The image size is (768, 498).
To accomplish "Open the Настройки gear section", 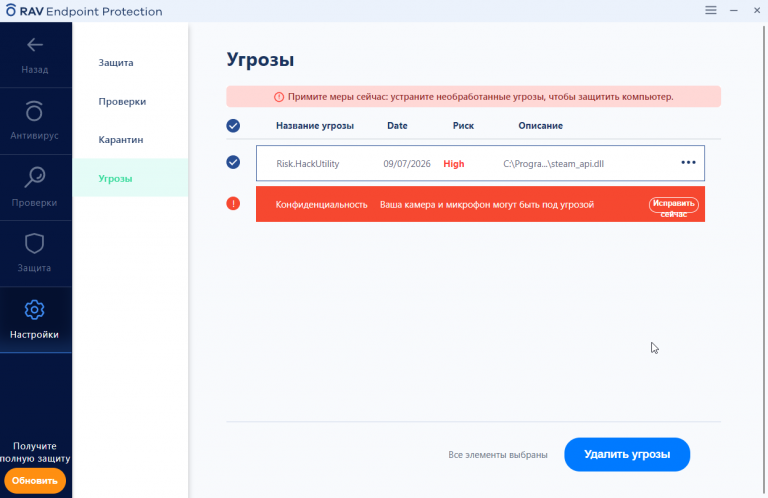I will coord(35,320).
